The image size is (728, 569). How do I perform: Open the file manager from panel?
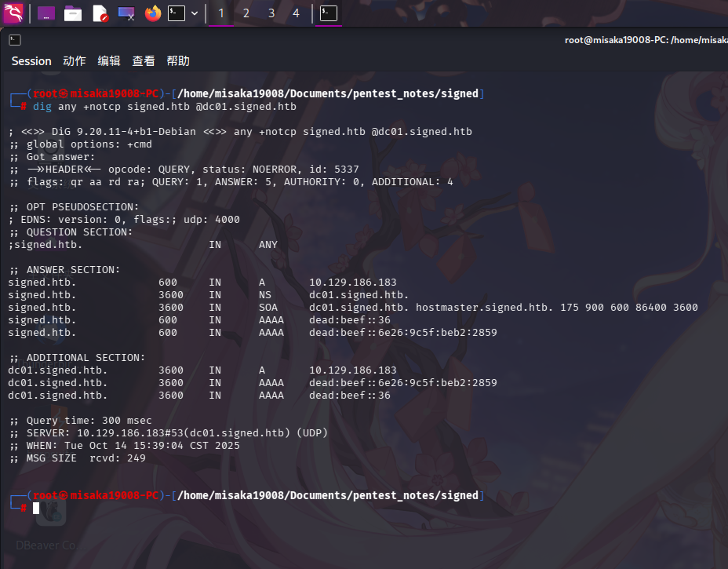[x=73, y=13]
